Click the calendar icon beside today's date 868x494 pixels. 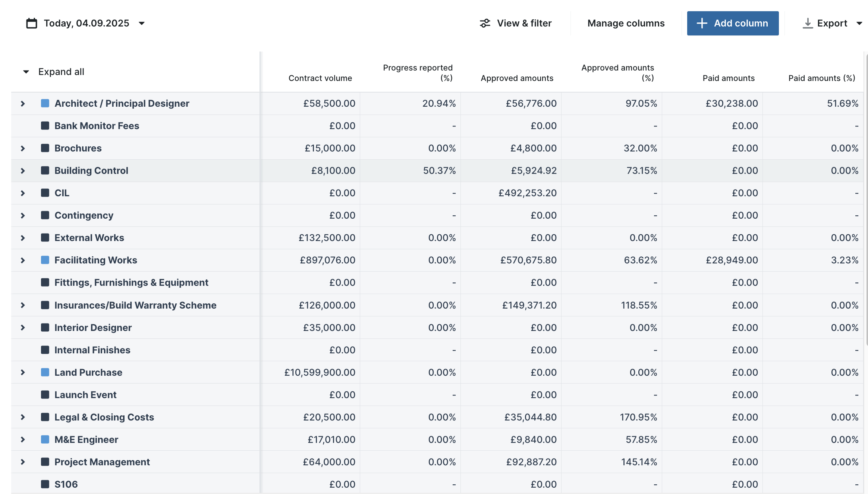[32, 23]
